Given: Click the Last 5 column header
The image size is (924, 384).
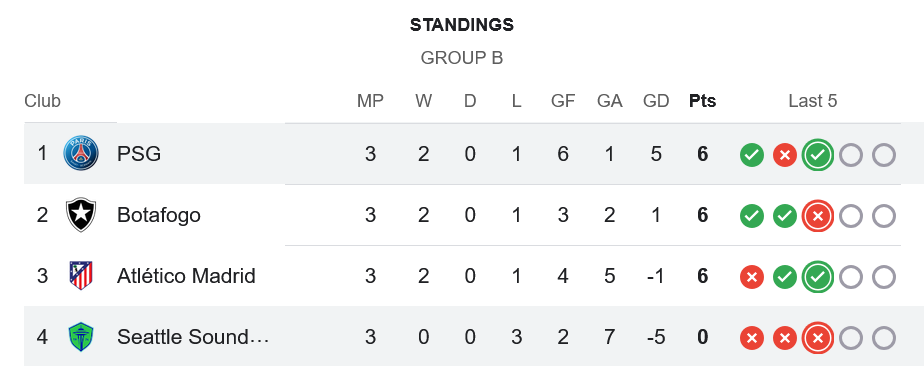Looking at the screenshot, I should [813, 101].
